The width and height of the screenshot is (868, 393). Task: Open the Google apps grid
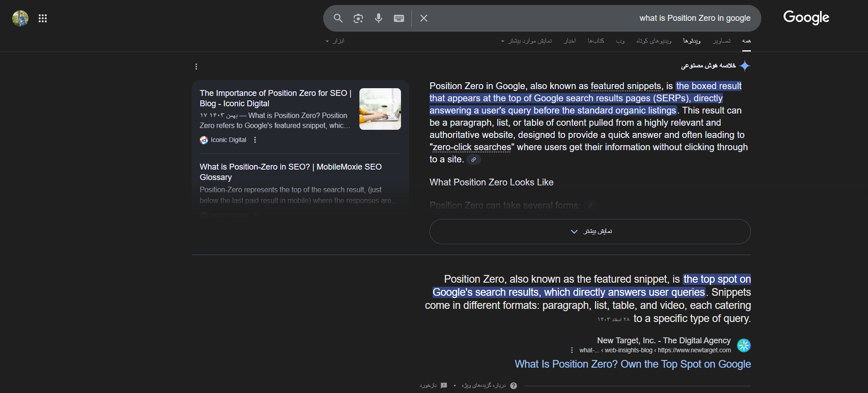point(42,18)
